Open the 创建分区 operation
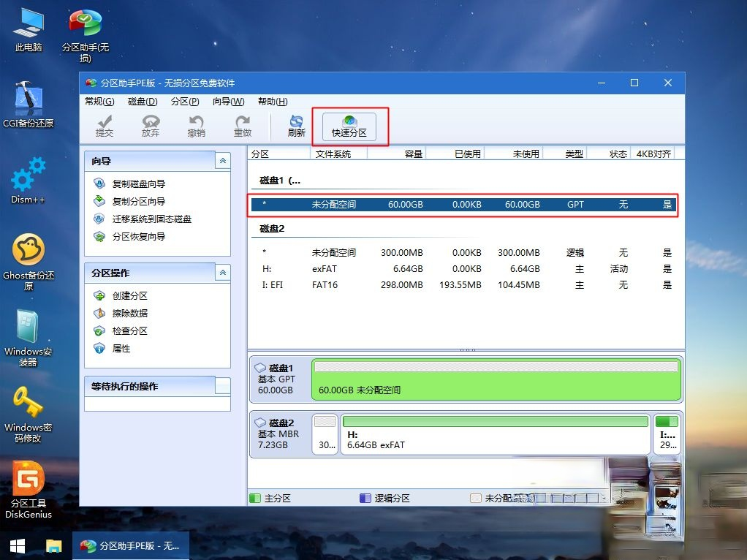 click(x=129, y=296)
